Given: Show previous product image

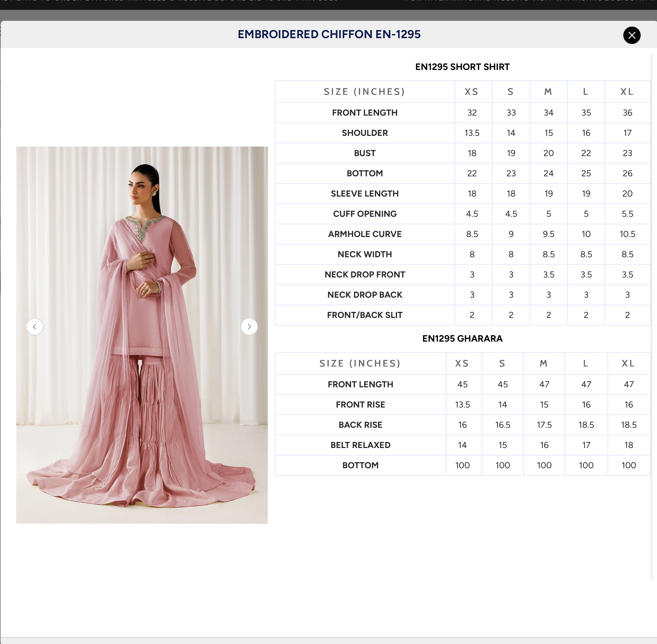Looking at the screenshot, I should coord(35,327).
